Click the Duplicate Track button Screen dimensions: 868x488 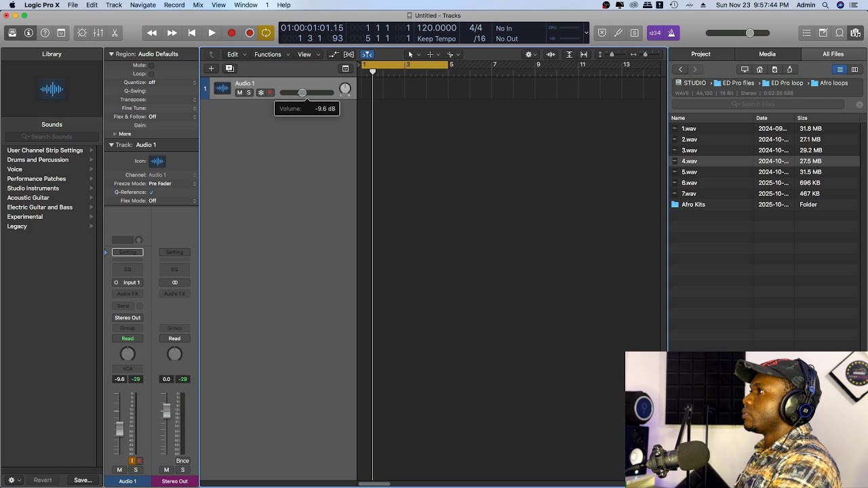coord(229,68)
